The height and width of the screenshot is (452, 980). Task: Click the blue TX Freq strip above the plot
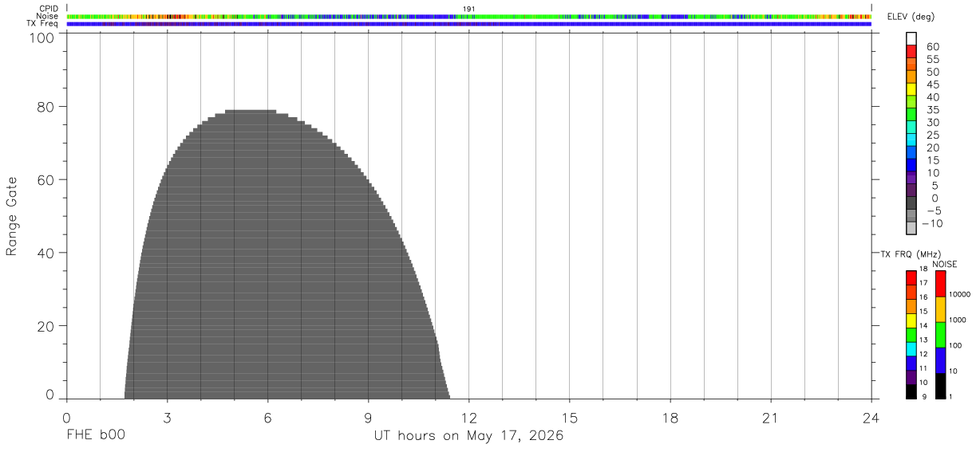pyautogui.click(x=469, y=24)
